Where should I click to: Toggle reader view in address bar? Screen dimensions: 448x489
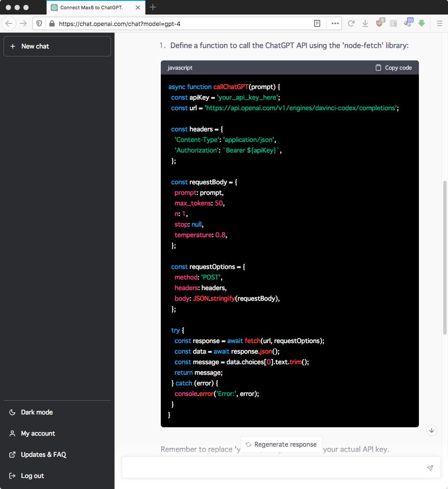point(317,23)
